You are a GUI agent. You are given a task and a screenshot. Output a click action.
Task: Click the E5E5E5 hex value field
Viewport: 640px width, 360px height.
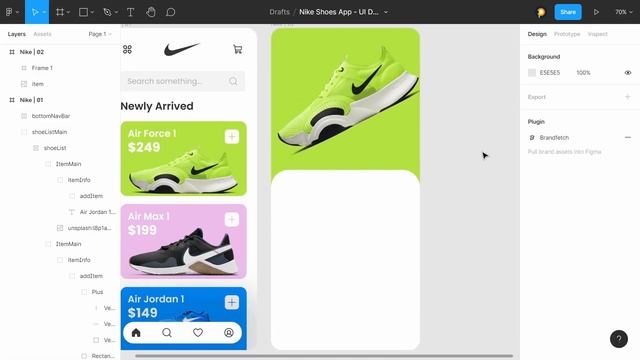pyautogui.click(x=550, y=73)
